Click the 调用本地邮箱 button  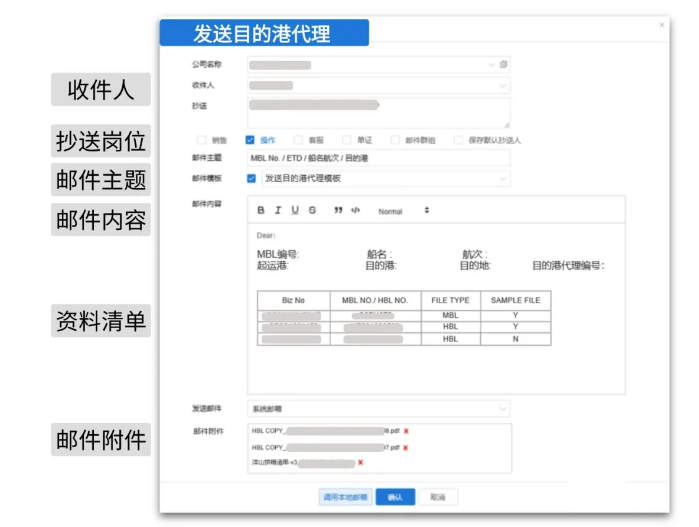[344, 497]
